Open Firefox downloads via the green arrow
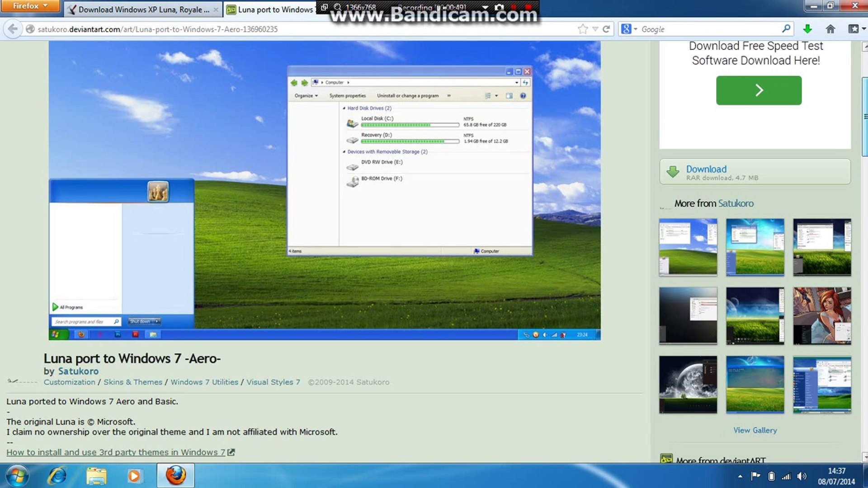Image resolution: width=868 pixels, height=488 pixels. click(807, 29)
